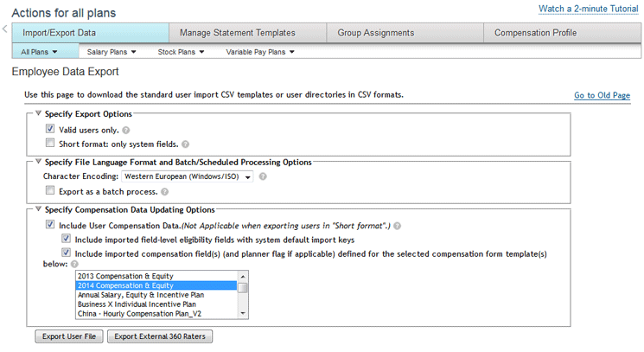This screenshot has height=352, width=644.
Task: Check Export as a batch process
Action: point(50,190)
